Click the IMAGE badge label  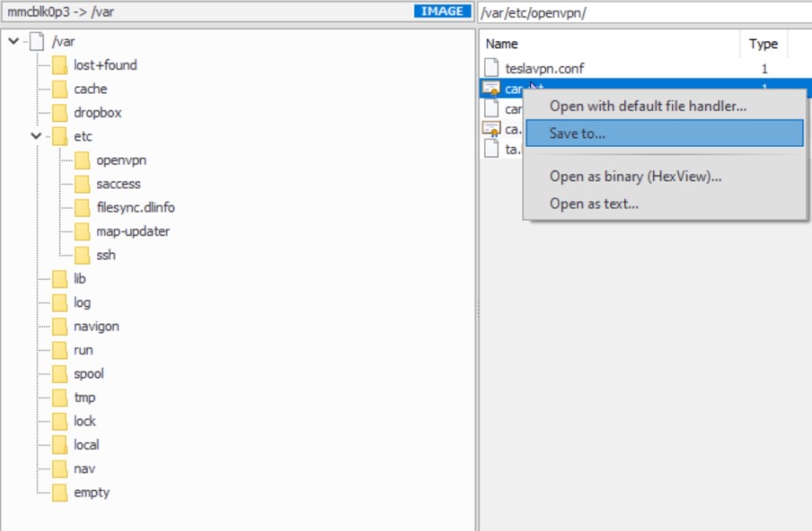(442, 12)
